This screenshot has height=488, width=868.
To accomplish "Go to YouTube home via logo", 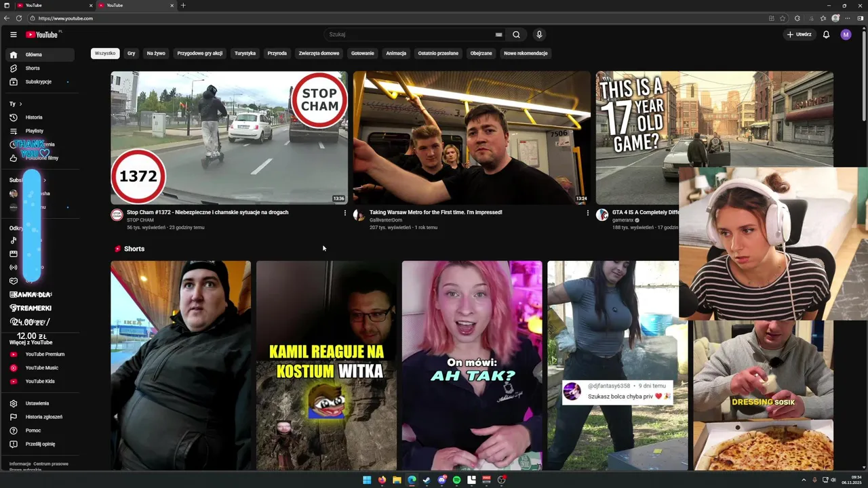I will point(43,35).
